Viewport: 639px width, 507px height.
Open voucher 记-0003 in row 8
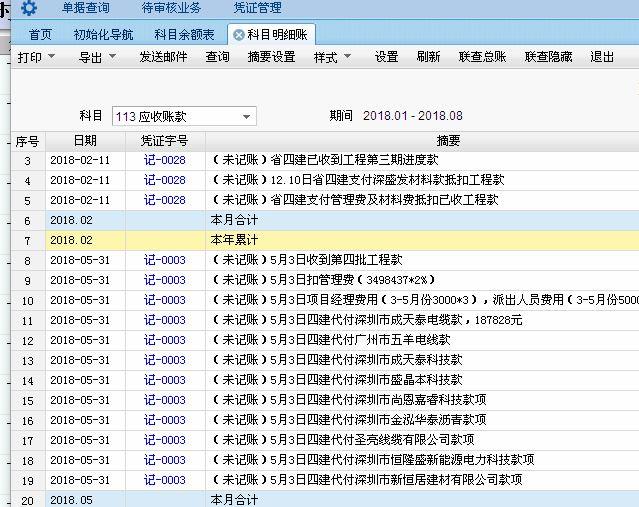(165, 260)
